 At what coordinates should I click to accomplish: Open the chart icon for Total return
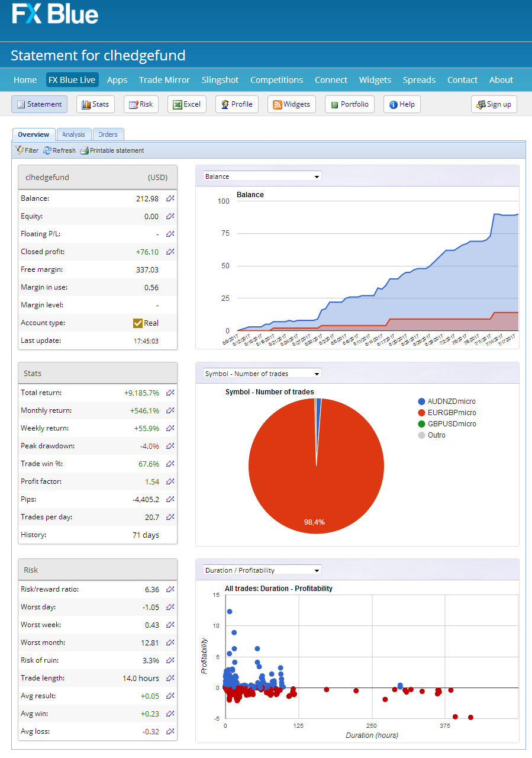(170, 393)
